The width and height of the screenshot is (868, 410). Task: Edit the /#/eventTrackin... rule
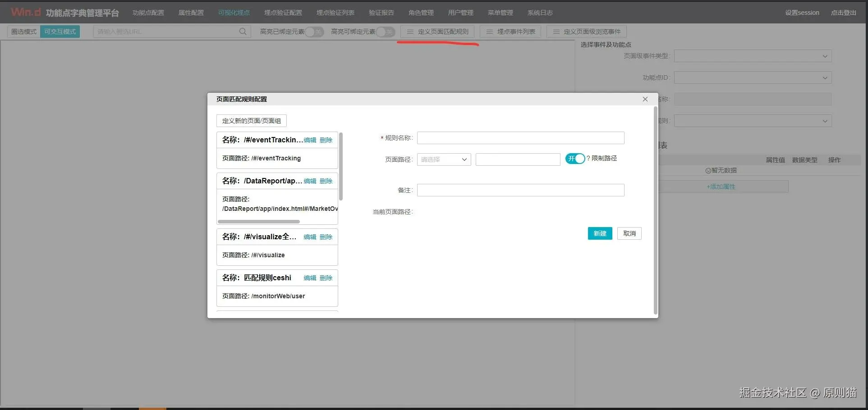click(310, 140)
